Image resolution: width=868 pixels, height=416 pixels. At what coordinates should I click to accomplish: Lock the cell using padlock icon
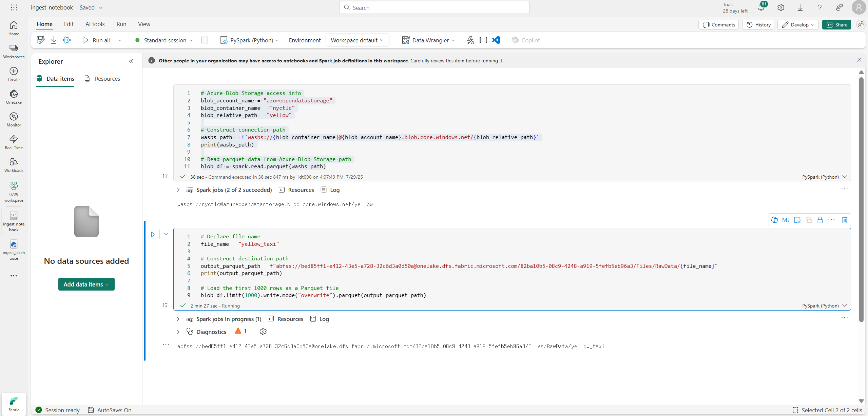point(820,220)
